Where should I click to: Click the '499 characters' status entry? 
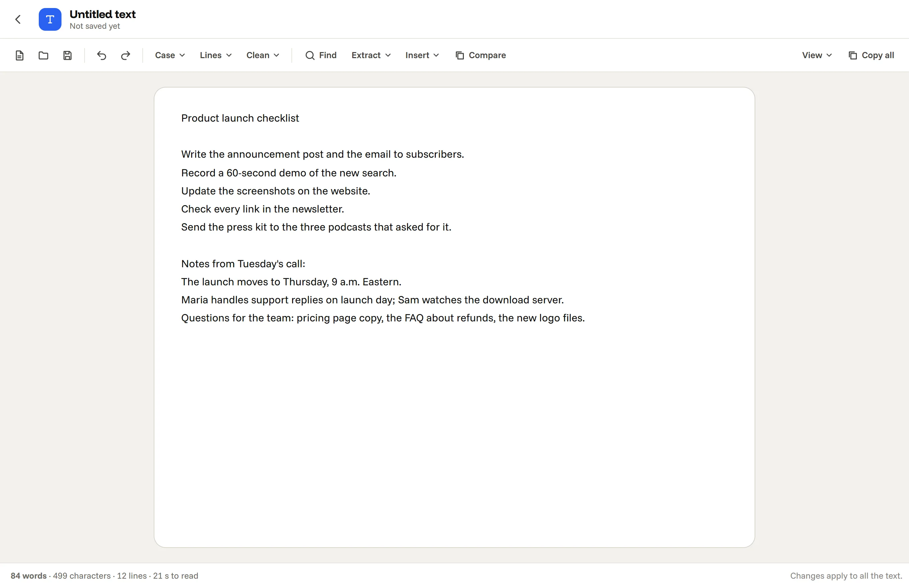click(x=81, y=576)
